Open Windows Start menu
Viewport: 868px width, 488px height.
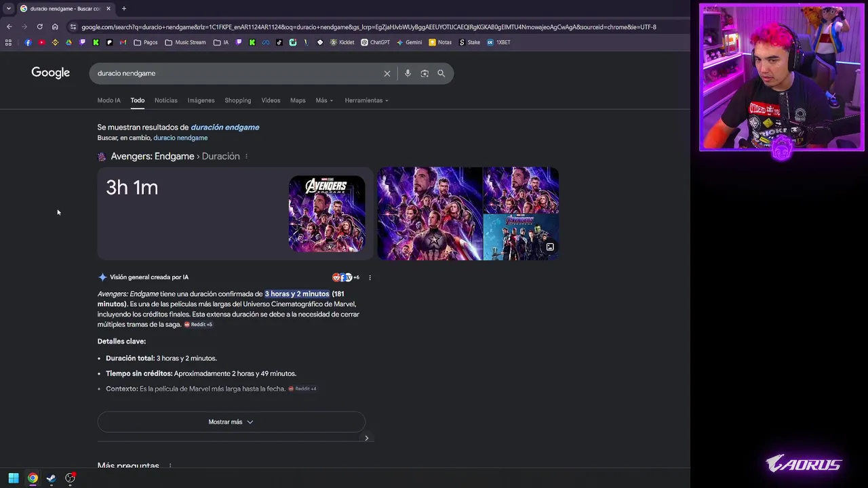[14, 478]
